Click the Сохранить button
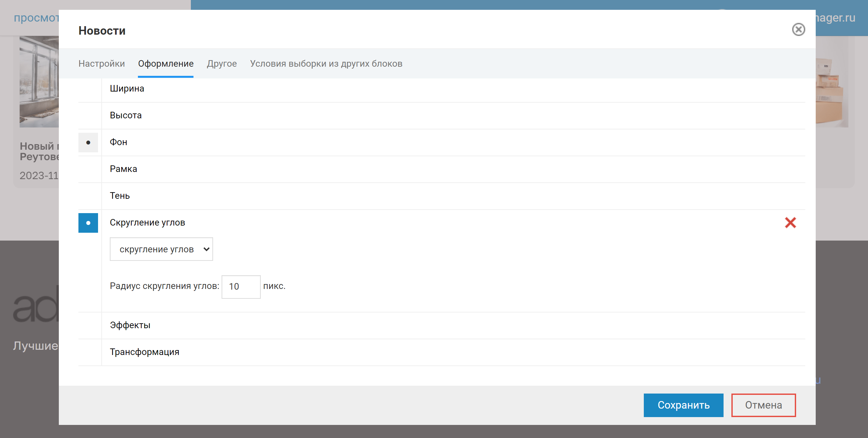 click(x=683, y=405)
